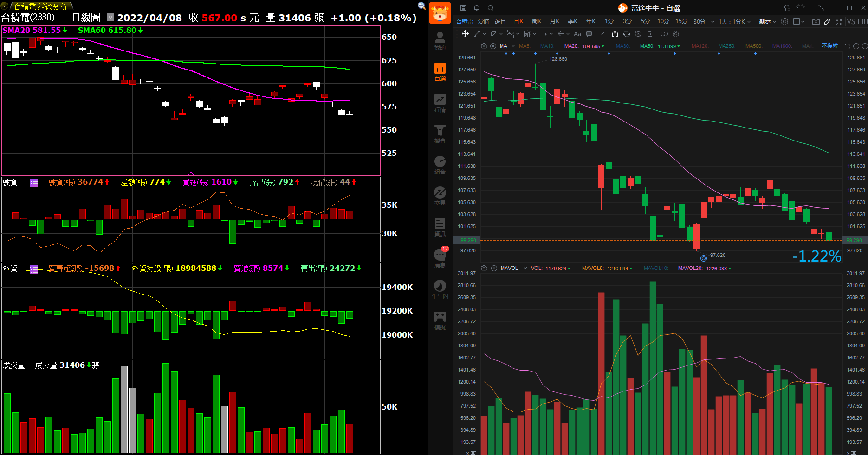
Task: Reset chart with undo arrow button
Action: tap(847, 46)
